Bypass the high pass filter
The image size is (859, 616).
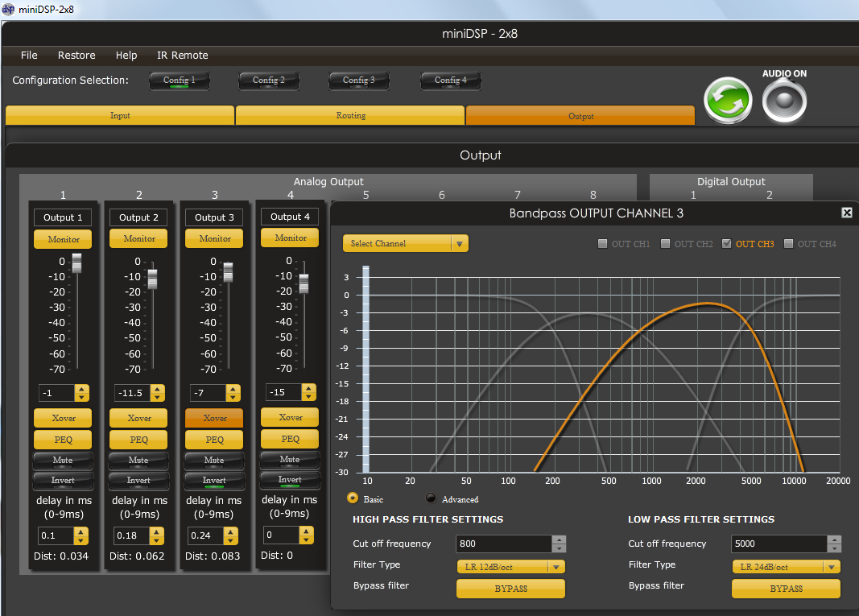click(510, 589)
